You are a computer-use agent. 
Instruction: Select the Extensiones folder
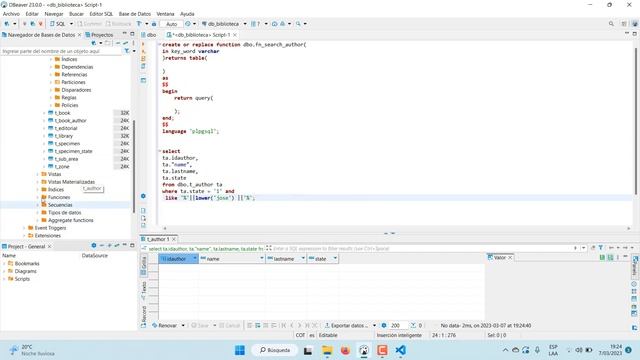point(48,236)
